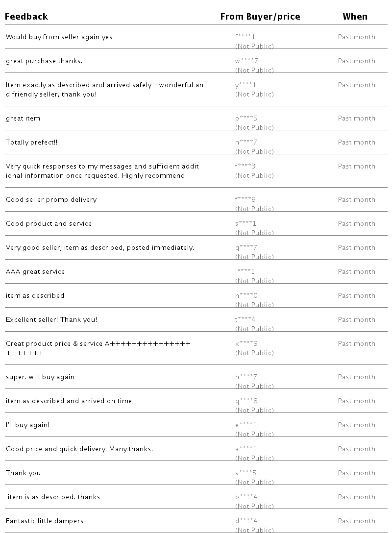Select buyer w****7 username
Screen dimensions: 392x533
[x=246, y=61]
